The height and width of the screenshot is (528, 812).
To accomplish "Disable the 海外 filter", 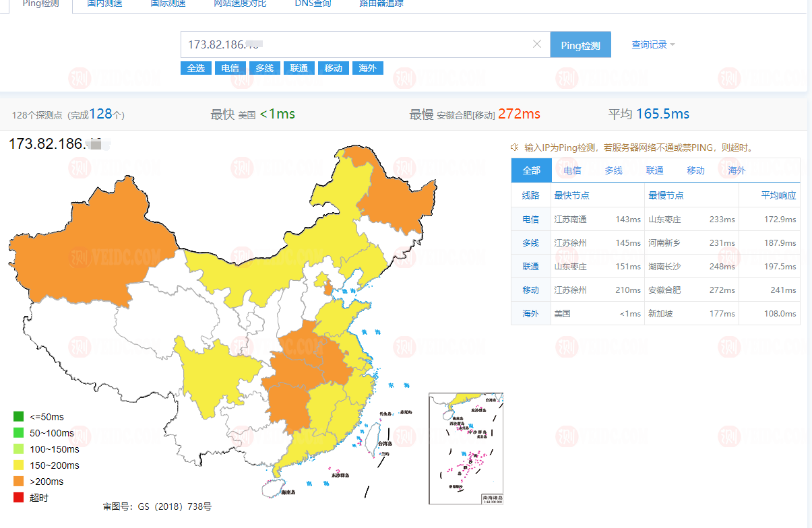I will point(367,67).
